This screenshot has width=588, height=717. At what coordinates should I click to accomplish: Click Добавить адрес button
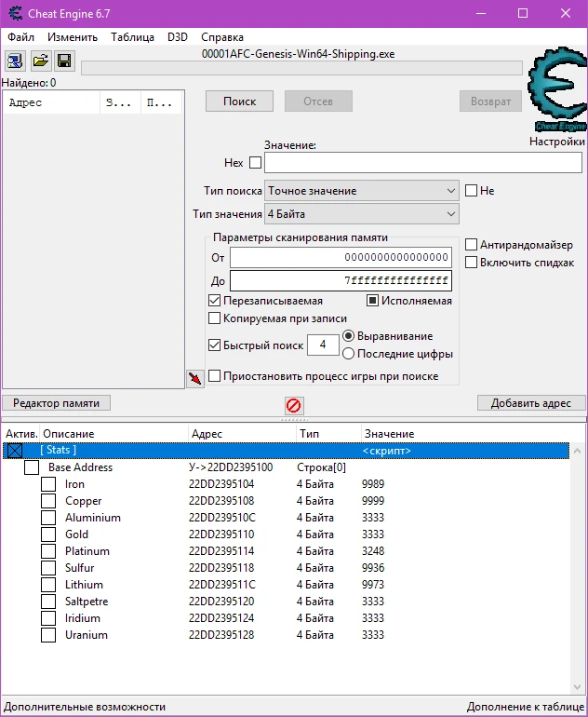(531, 403)
